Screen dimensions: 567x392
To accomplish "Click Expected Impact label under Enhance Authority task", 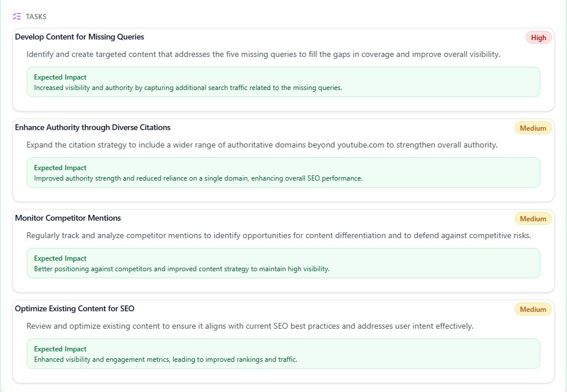I will [60, 168].
